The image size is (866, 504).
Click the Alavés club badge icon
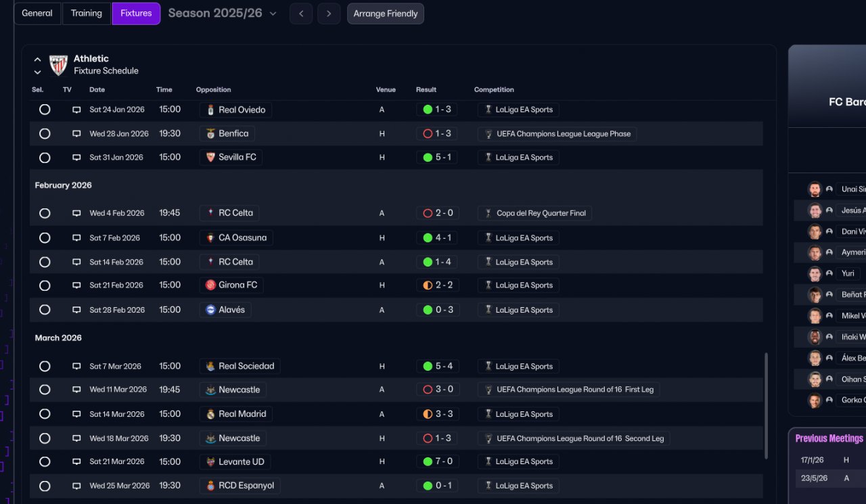tap(210, 310)
